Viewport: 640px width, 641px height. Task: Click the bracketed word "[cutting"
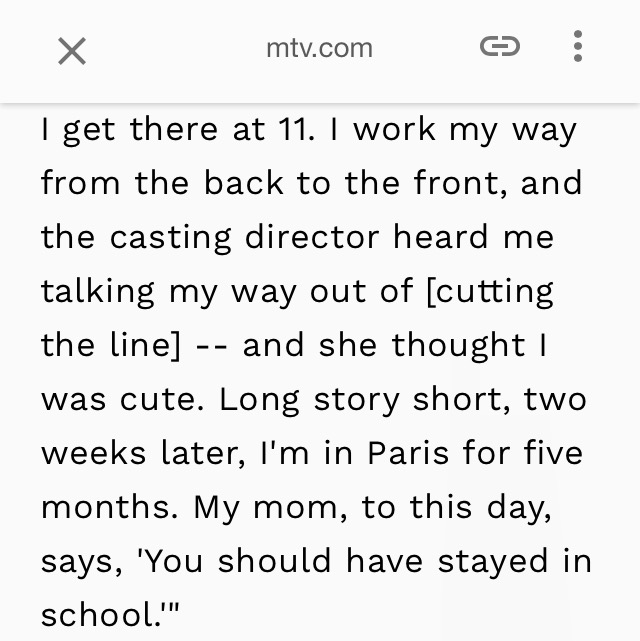click(x=490, y=292)
